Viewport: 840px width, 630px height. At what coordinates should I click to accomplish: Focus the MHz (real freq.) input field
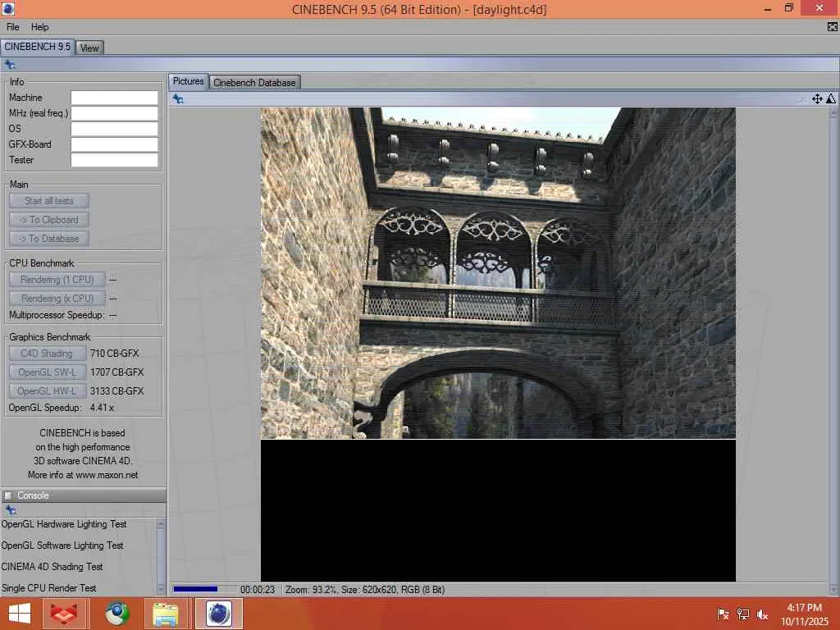(x=114, y=113)
